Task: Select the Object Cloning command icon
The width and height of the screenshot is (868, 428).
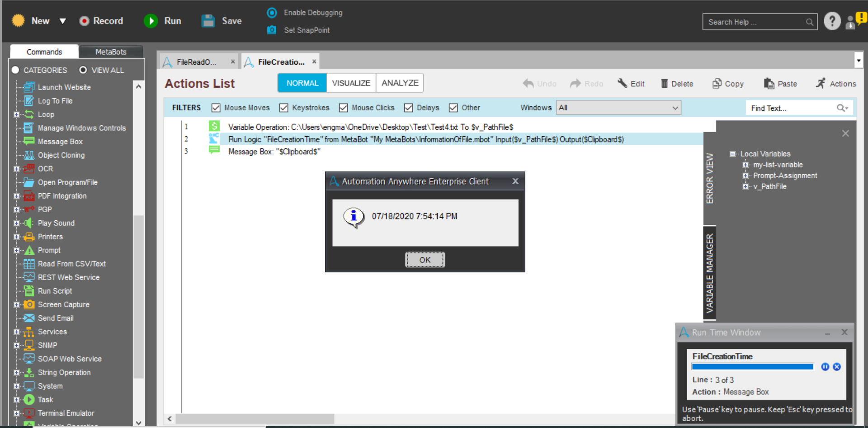Action: pos(29,155)
